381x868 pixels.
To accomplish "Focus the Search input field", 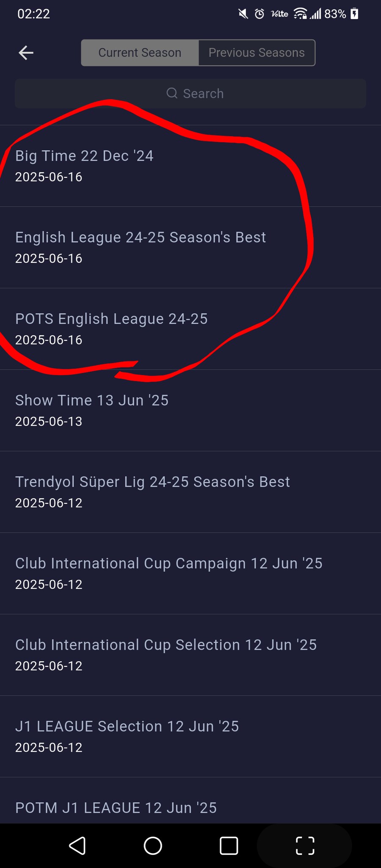I will (x=190, y=93).
